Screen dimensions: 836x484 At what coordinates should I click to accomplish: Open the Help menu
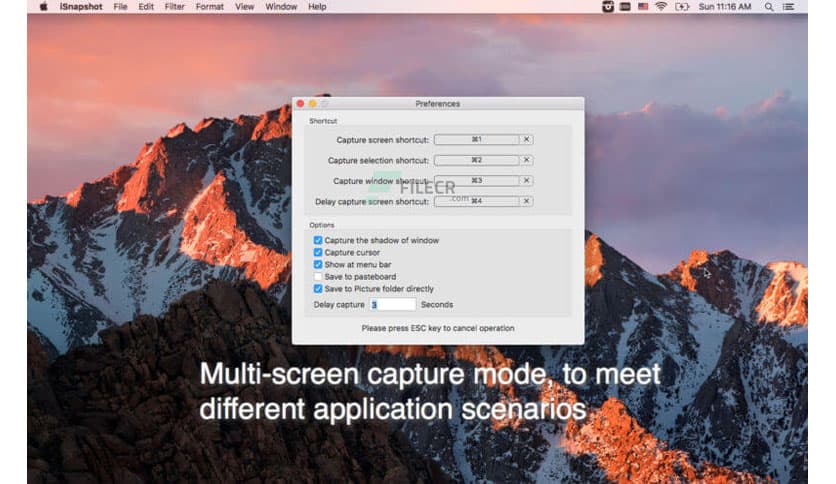pos(317,7)
